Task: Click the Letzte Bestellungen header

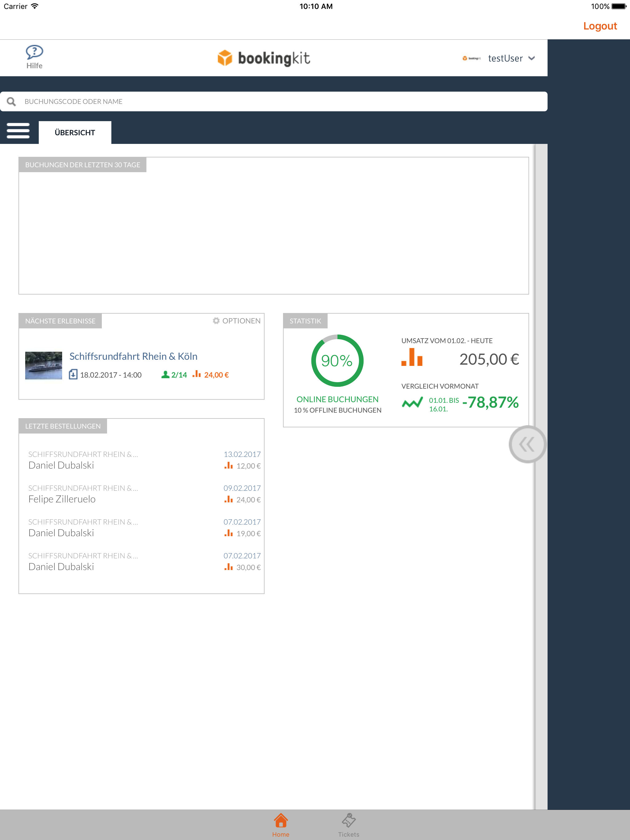Action: pyautogui.click(x=63, y=426)
